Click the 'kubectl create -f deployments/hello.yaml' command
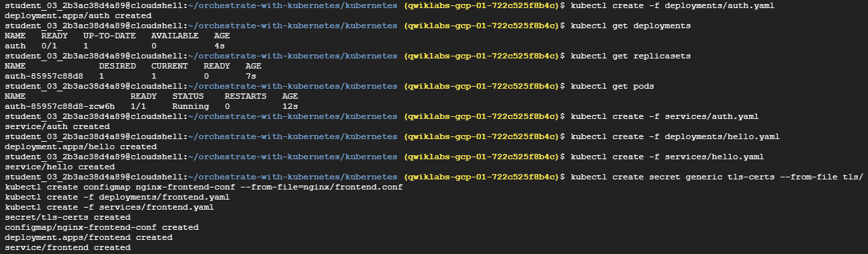This screenshot has height=254, width=868. coord(675,136)
